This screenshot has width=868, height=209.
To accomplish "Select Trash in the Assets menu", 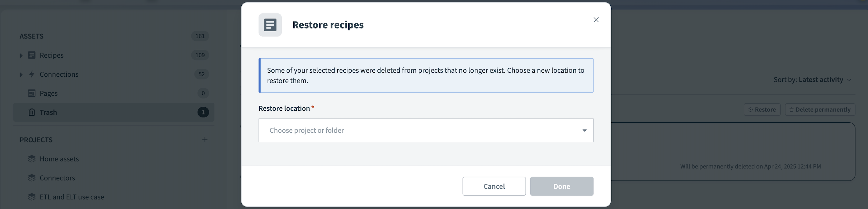I will click(x=48, y=112).
